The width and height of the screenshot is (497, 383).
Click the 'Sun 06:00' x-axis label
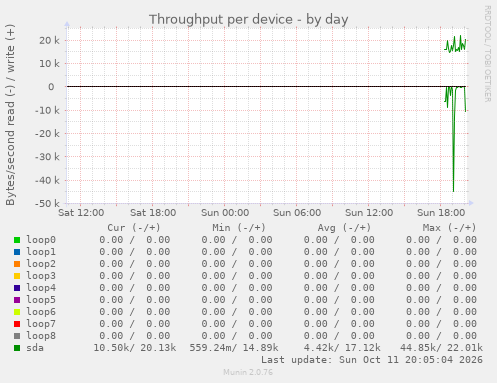(297, 213)
